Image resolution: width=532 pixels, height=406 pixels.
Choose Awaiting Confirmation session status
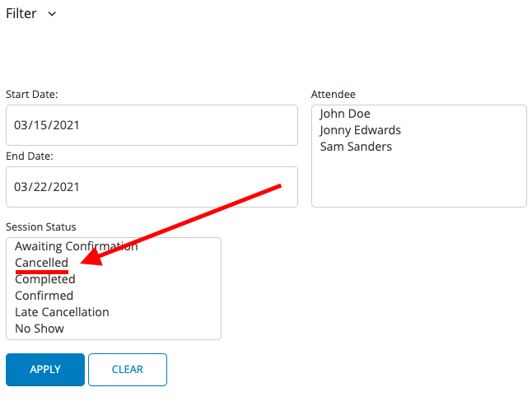tap(77, 246)
